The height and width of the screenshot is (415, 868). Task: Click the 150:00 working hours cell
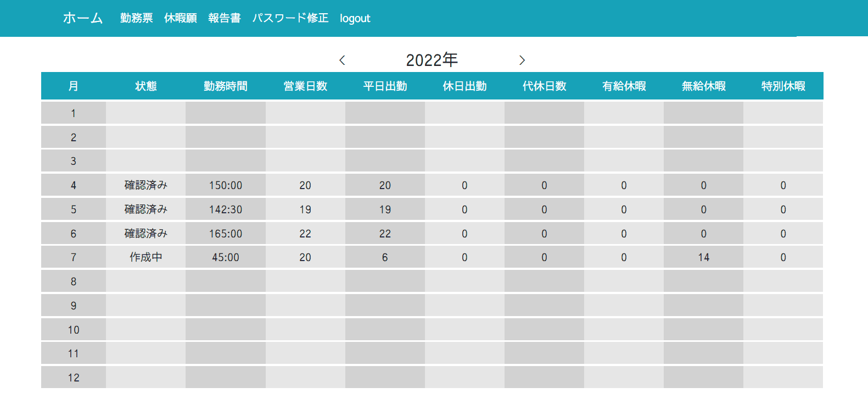click(x=226, y=185)
